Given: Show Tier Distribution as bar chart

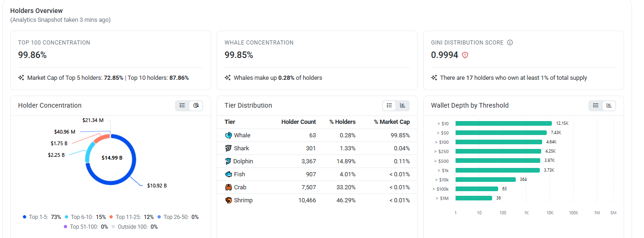Looking at the screenshot, I should click(x=402, y=106).
